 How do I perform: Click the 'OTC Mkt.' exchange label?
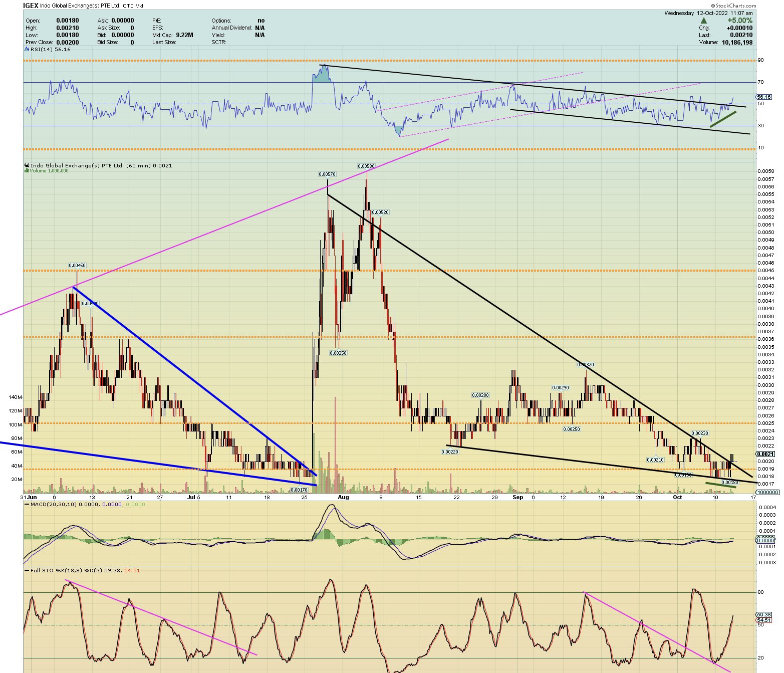click(x=134, y=6)
